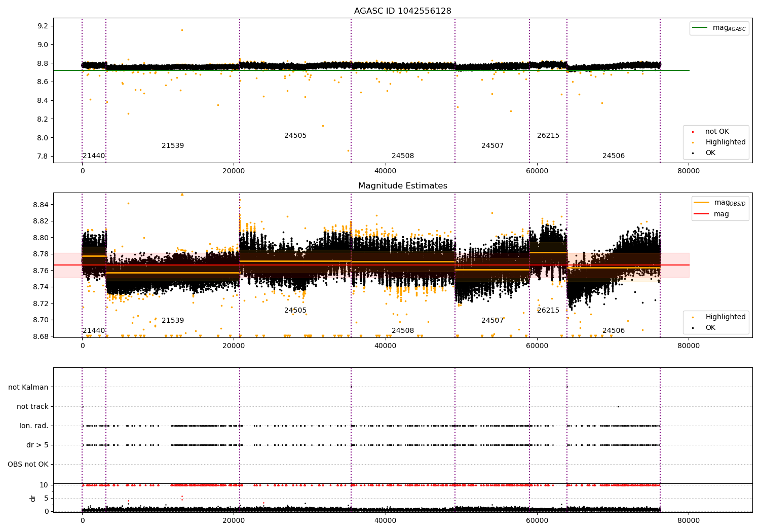Click the 'OBS not OK' axis label

point(28,465)
